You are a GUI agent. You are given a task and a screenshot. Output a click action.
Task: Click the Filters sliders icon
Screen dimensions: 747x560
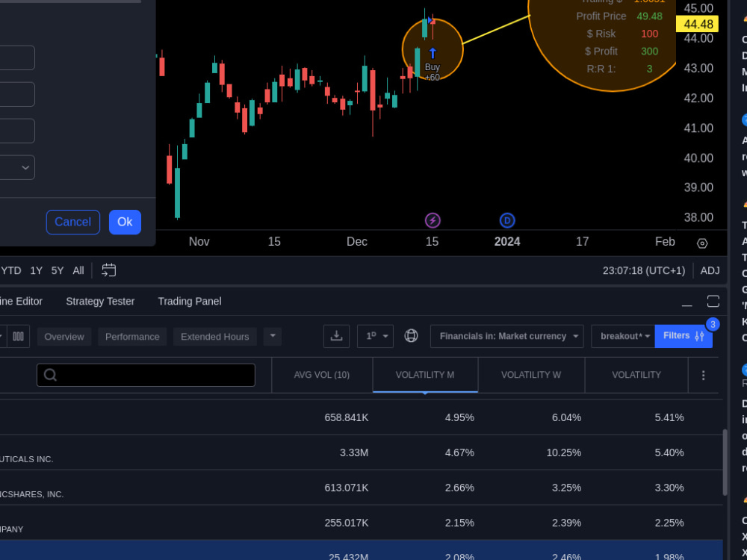point(699,336)
